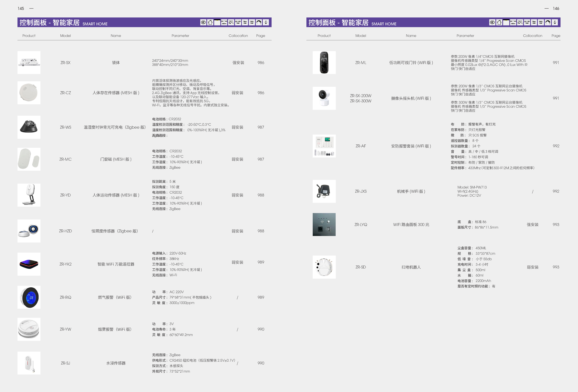Viewport: 578px width, 392px height.
Task: Click the ZR-RQ gas alarm product image
Action: [x=29, y=297]
